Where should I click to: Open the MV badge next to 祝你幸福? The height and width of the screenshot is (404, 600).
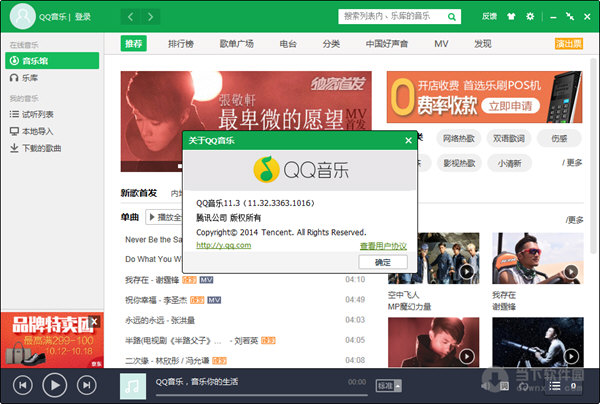point(214,300)
